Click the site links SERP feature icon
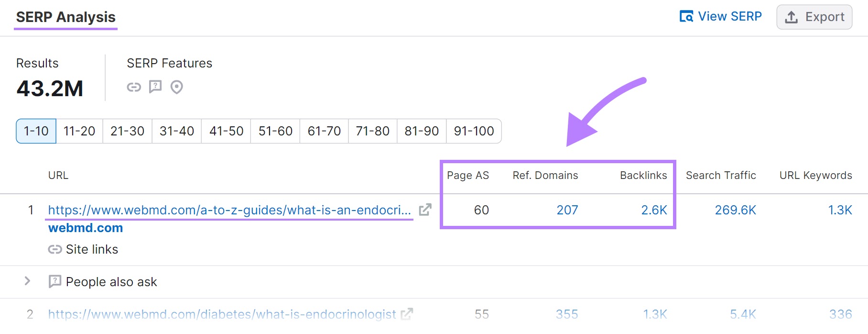Screen dimensions: 868x334 point(134,87)
